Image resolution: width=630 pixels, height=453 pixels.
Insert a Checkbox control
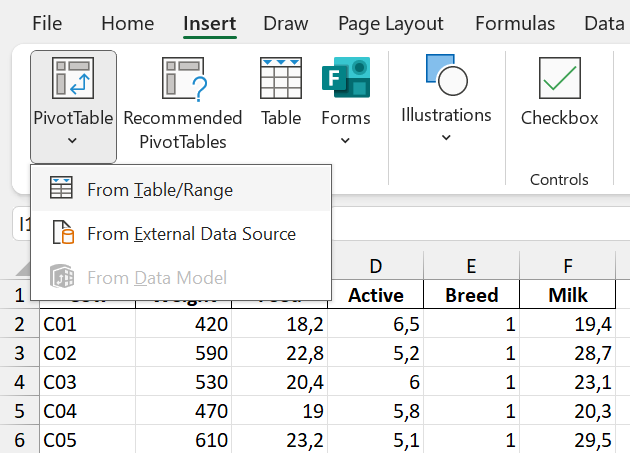click(559, 79)
